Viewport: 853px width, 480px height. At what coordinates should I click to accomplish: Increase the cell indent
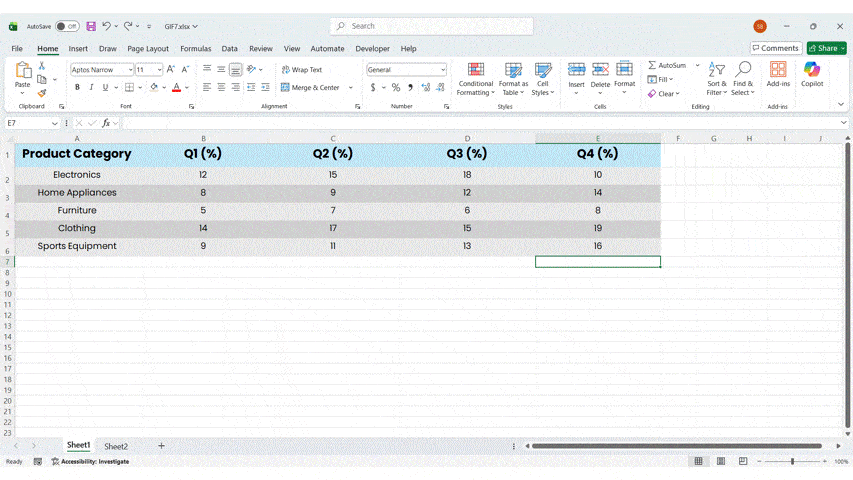[265, 87]
